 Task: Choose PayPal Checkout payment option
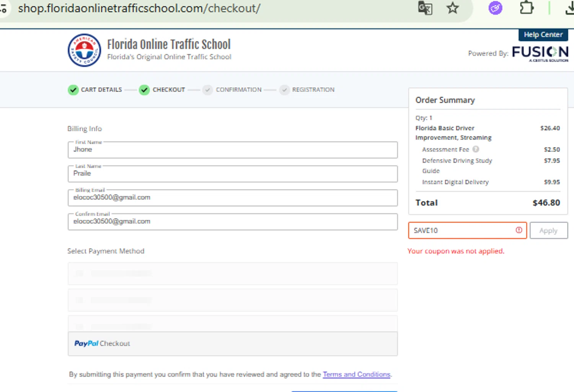233,343
